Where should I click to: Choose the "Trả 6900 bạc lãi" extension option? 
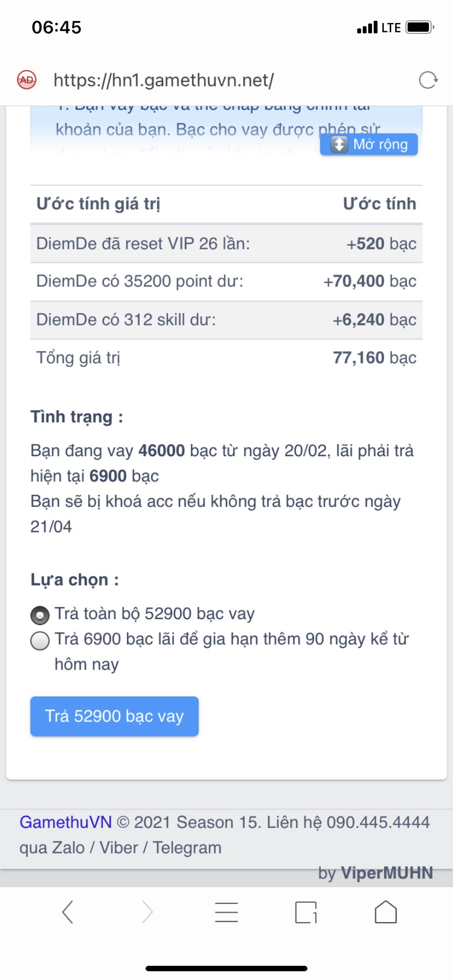40,640
